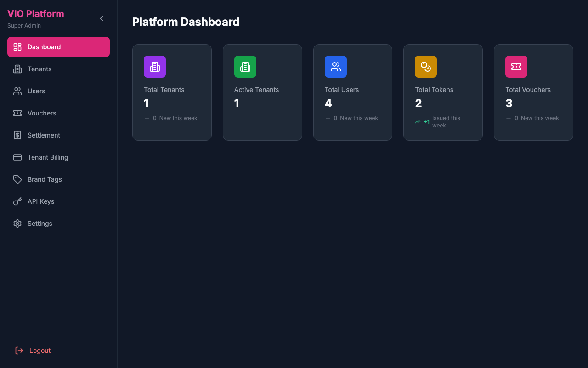Viewport: 588px width, 368px height.
Task: Click the Settlement dollar icon
Action: [17, 135]
